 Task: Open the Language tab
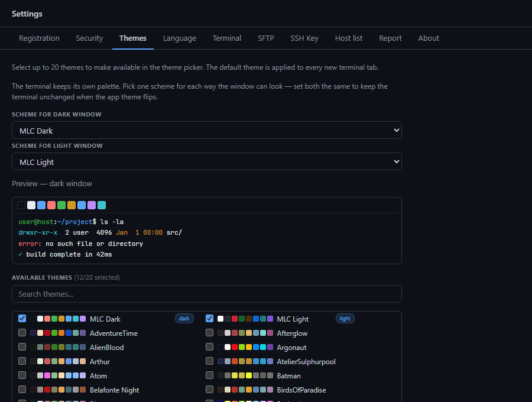coord(180,38)
